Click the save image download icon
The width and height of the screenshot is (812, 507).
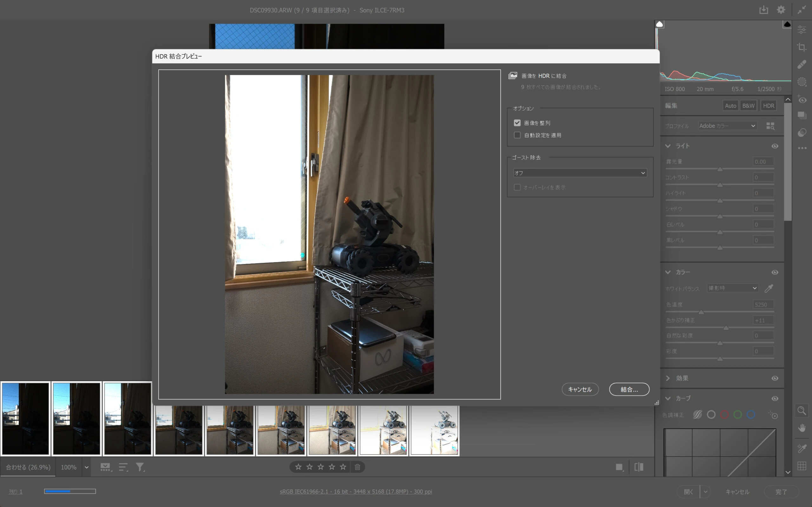[764, 10]
